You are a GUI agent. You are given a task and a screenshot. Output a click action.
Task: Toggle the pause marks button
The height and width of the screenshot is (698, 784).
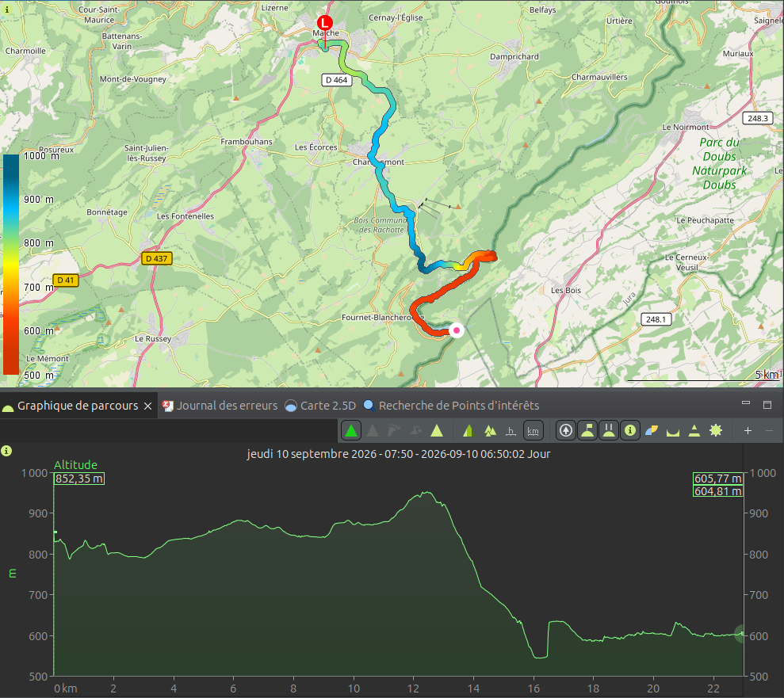coord(609,431)
